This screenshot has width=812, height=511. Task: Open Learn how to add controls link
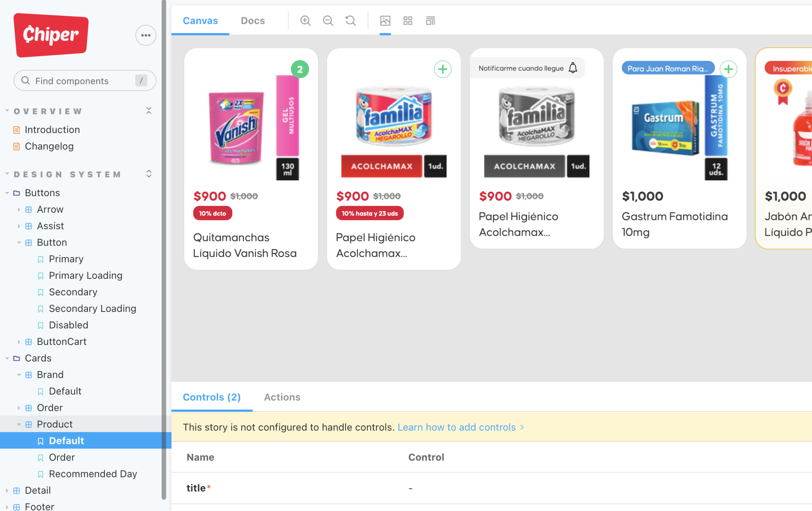coord(456,427)
